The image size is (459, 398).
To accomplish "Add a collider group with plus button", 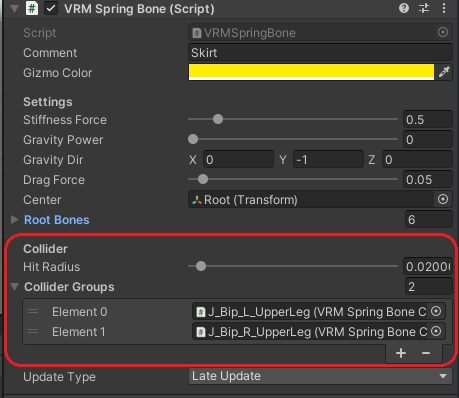I will [x=401, y=353].
